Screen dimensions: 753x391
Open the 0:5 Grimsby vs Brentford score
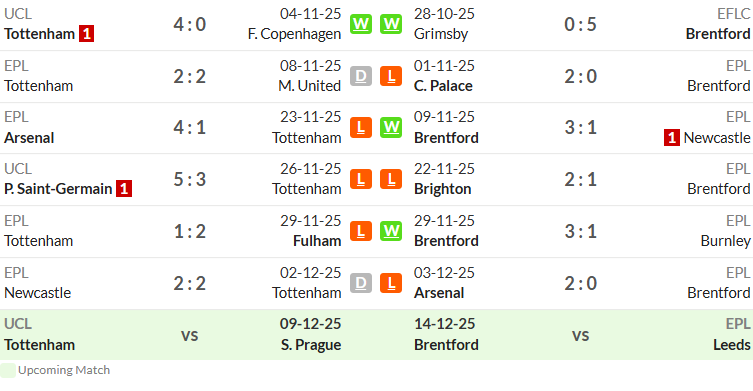580,24
